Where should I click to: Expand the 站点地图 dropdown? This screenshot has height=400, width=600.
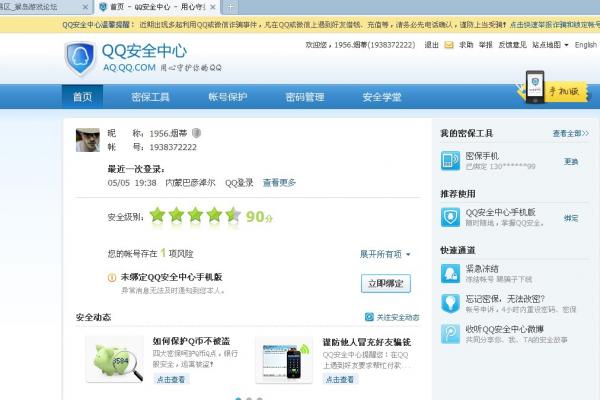tap(550, 45)
